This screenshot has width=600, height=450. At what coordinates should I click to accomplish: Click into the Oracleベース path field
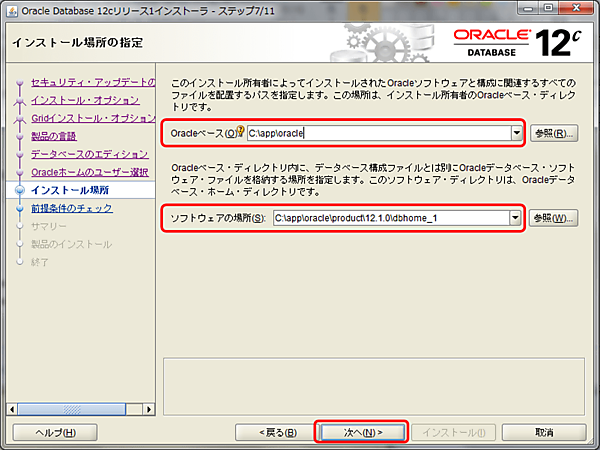click(x=379, y=133)
